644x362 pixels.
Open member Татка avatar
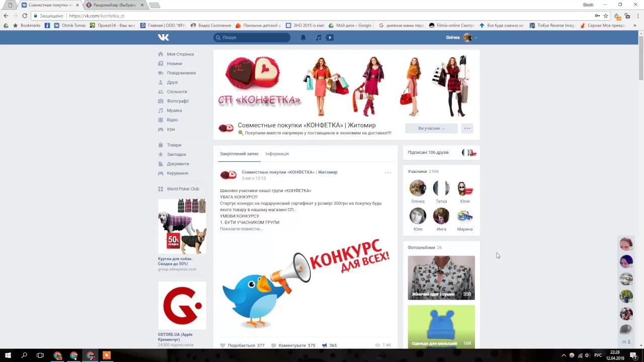[441, 188]
